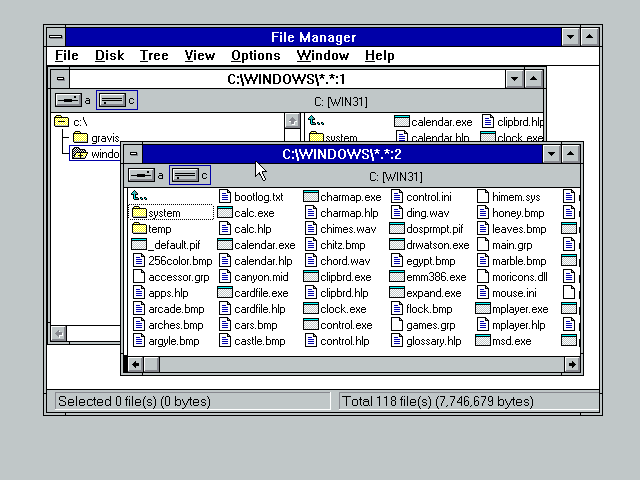Select drwatson.exe file
640x480 pixels.
tap(430, 245)
